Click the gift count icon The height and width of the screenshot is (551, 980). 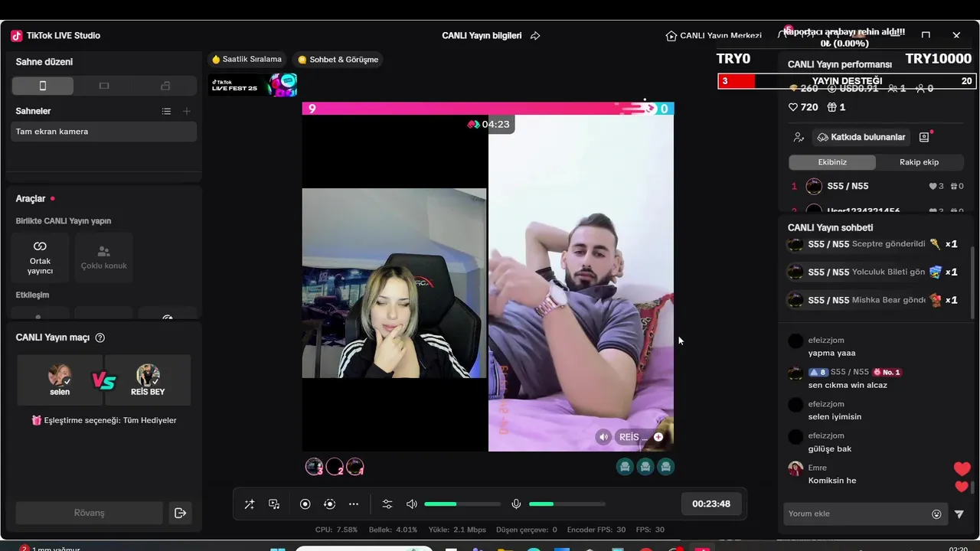pyautogui.click(x=832, y=107)
